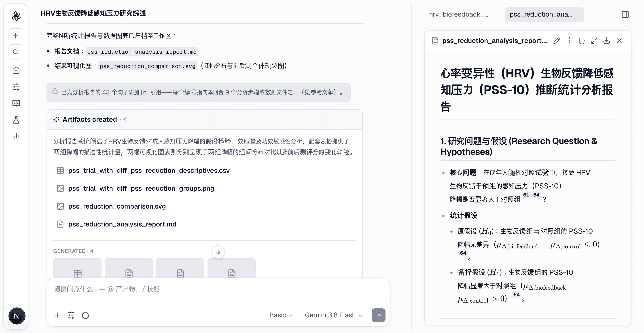Open composer tool settings sliders icon
Viewport: 644px width, 333px height.
(x=71, y=315)
